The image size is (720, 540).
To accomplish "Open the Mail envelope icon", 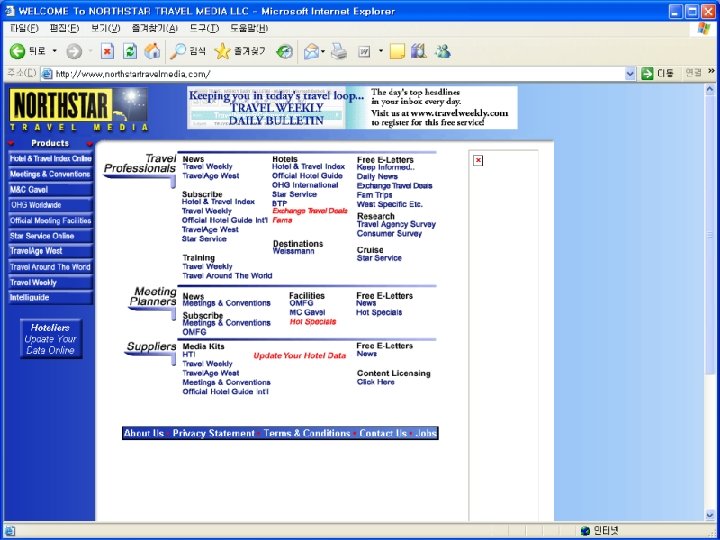I will pos(311,51).
